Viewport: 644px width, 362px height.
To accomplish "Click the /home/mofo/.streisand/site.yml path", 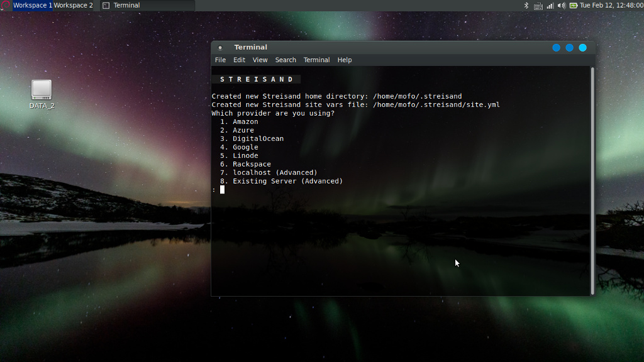I will coord(436,105).
